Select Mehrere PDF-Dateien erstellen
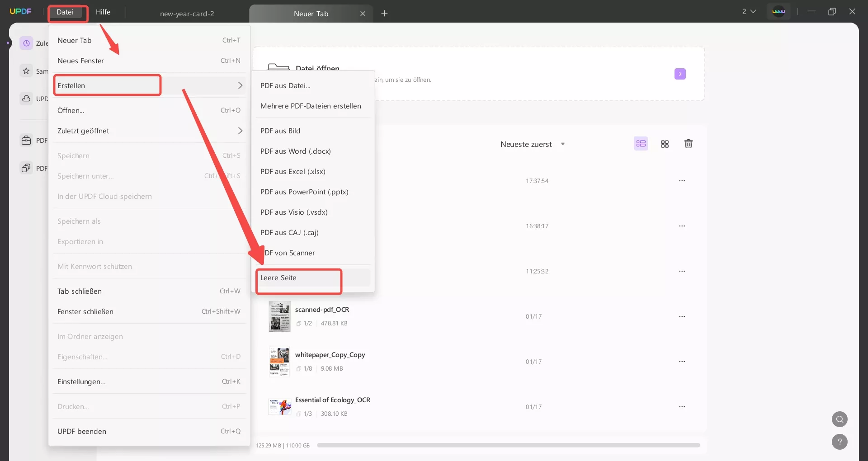The width and height of the screenshot is (868, 461). pyautogui.click(x=313, y=106)
